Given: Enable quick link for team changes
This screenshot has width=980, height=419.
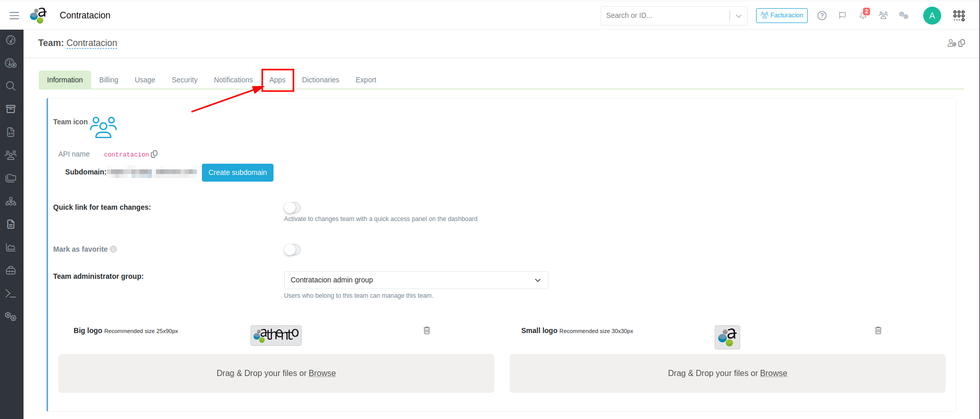Looking at the screenshot, I should [292, 208].
